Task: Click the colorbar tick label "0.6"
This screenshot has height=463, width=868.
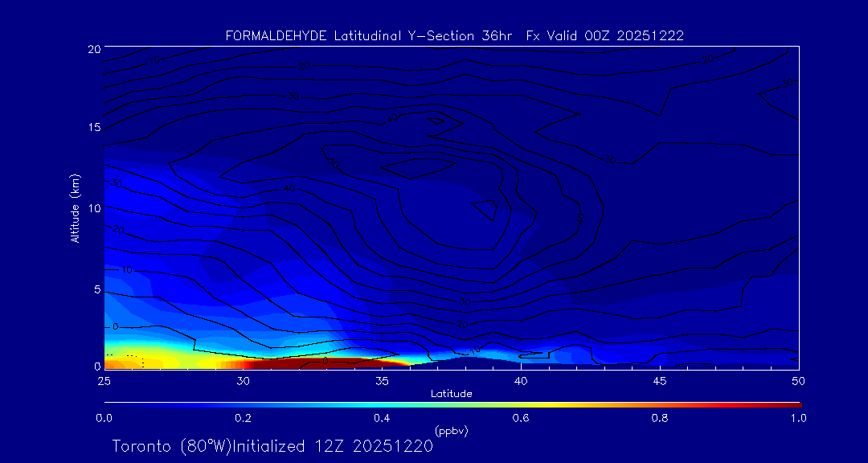Action: (x=521, y=418)
